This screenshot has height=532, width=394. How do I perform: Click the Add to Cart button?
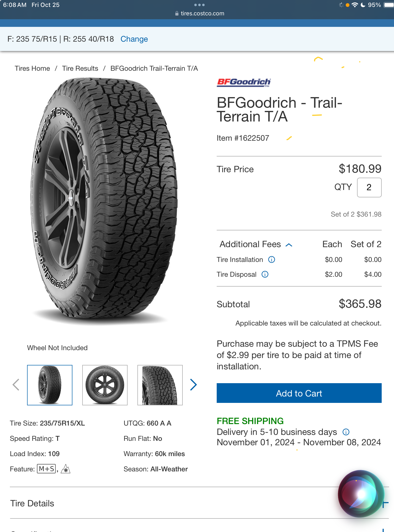[299, 393]
